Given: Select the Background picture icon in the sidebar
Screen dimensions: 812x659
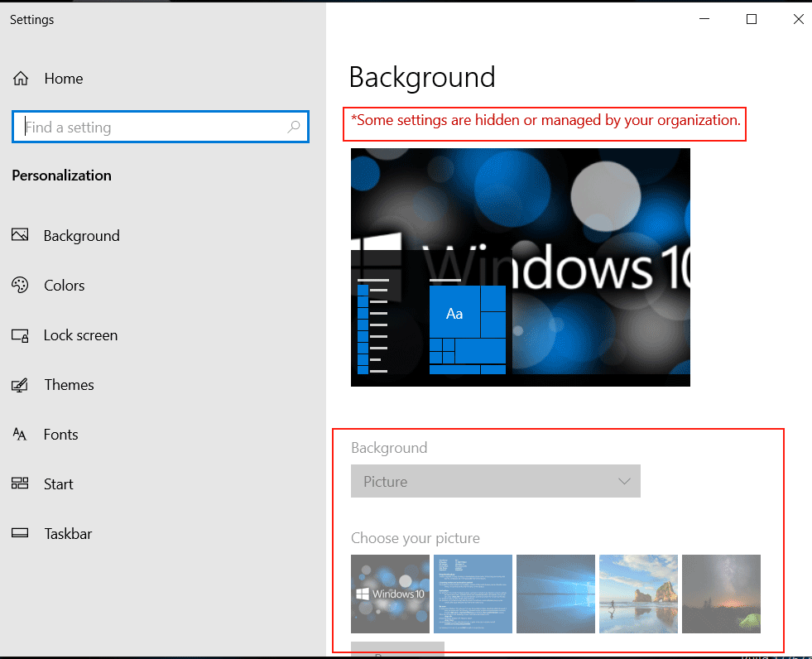Looking at the screenshot, I should pos(21,236).
